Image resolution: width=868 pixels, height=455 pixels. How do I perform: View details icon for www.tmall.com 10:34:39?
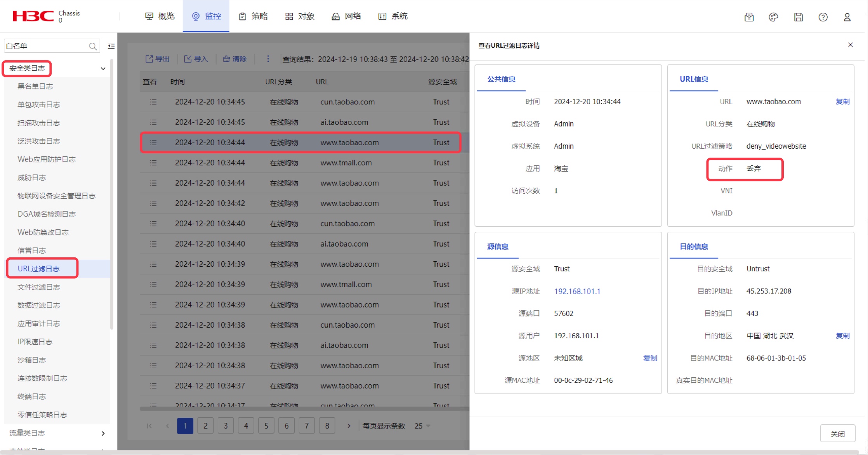153,285
